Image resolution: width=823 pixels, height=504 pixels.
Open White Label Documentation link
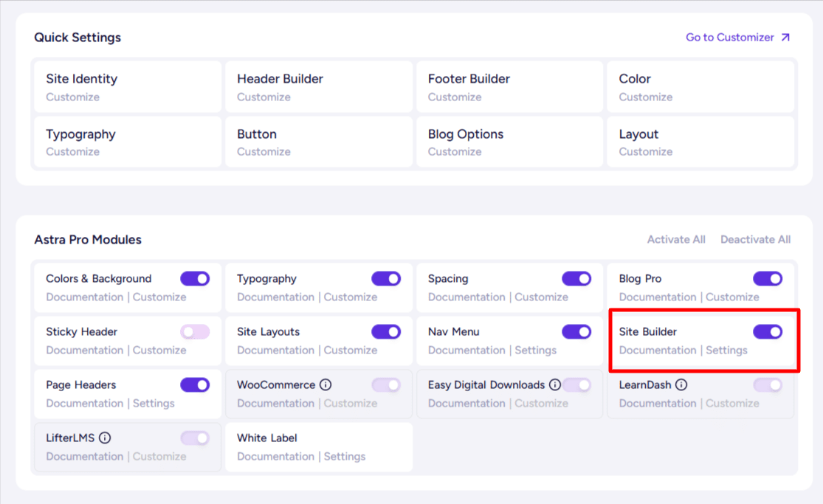[275, 456]
